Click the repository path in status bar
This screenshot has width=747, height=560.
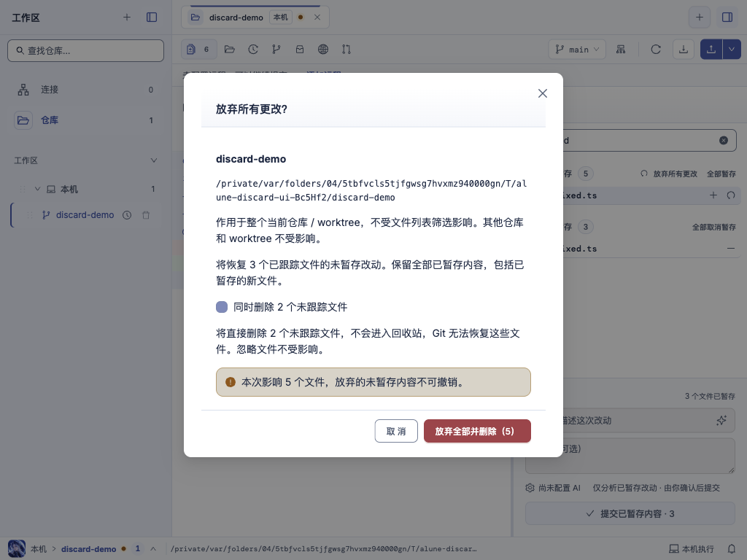pyautogui.click(x=324, y=548)
